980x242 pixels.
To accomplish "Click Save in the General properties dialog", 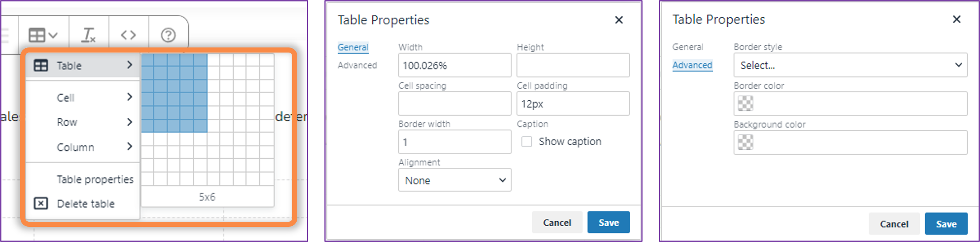I will (x=608, y=222).
